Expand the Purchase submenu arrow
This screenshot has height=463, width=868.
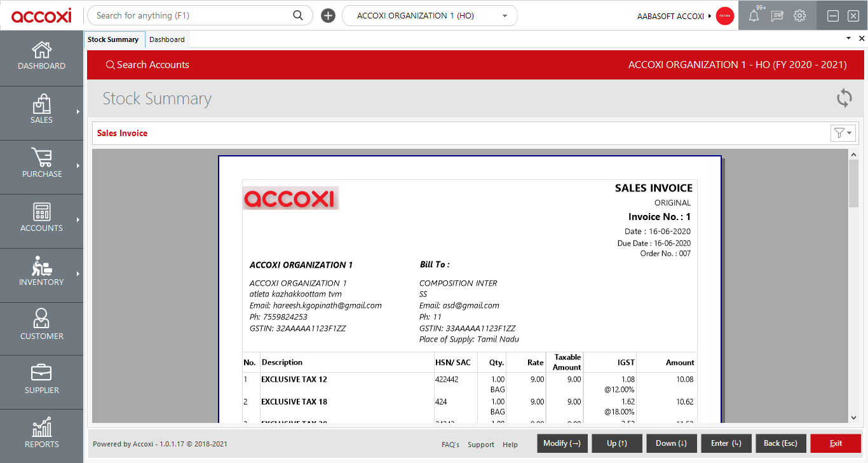[78, 166]
